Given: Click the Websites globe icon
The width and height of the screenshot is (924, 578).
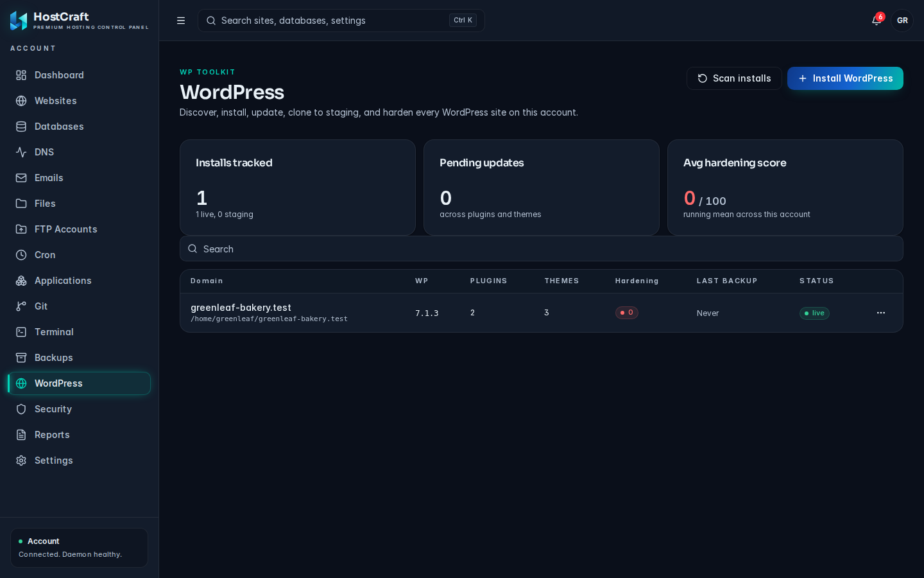Looking at the screenshot, I should pyautogui.click(x=21, y=101).
